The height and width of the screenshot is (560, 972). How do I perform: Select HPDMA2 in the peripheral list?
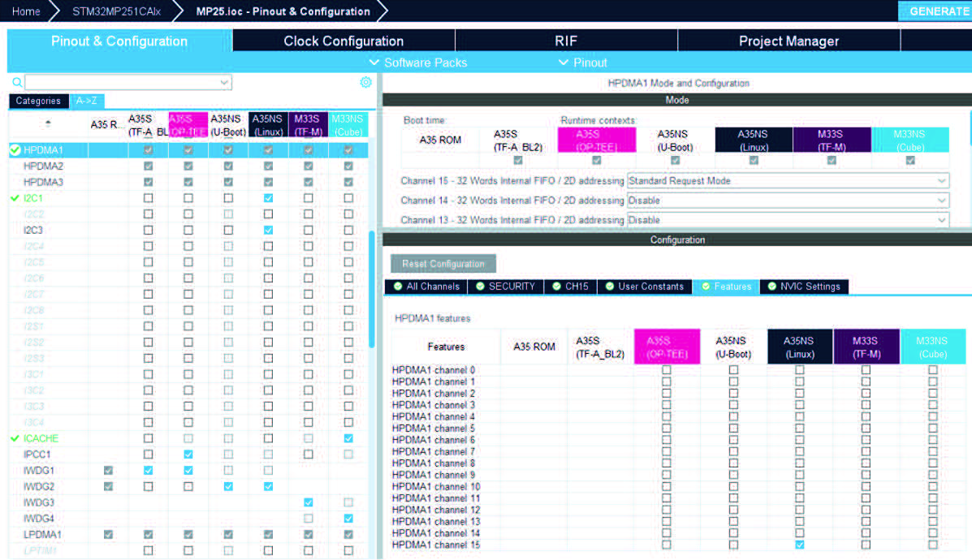[x=43, y=166]
